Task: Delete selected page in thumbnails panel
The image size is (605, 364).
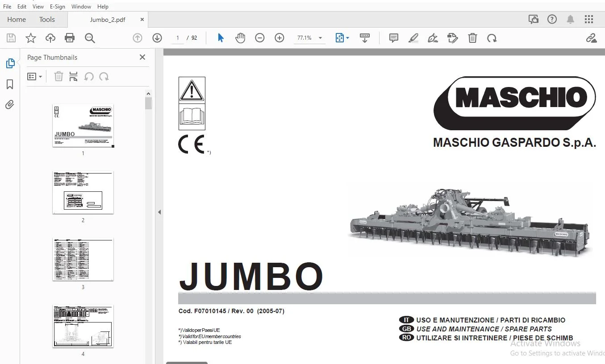Action: coord(58,77)
